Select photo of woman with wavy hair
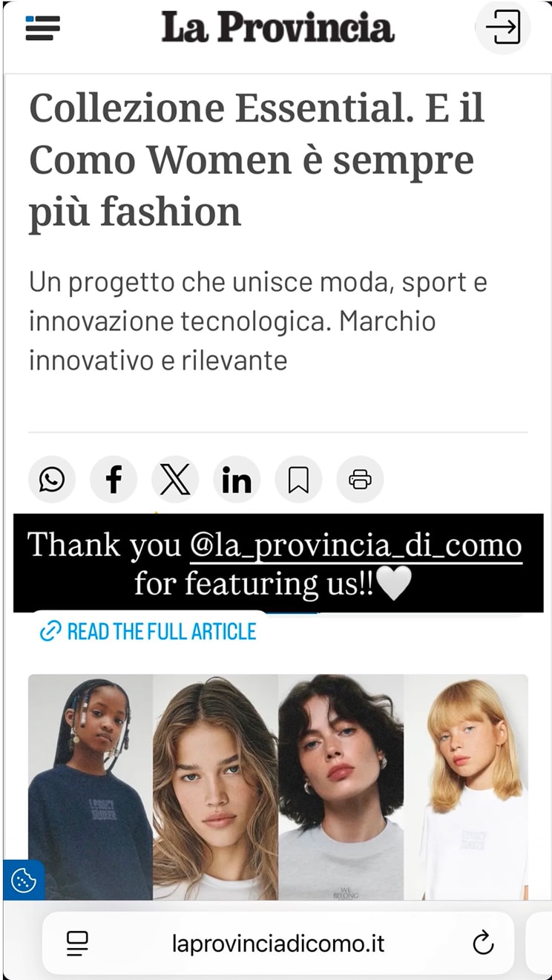The height and width of the screenshot is (980, 552). [x=215, y=787]
